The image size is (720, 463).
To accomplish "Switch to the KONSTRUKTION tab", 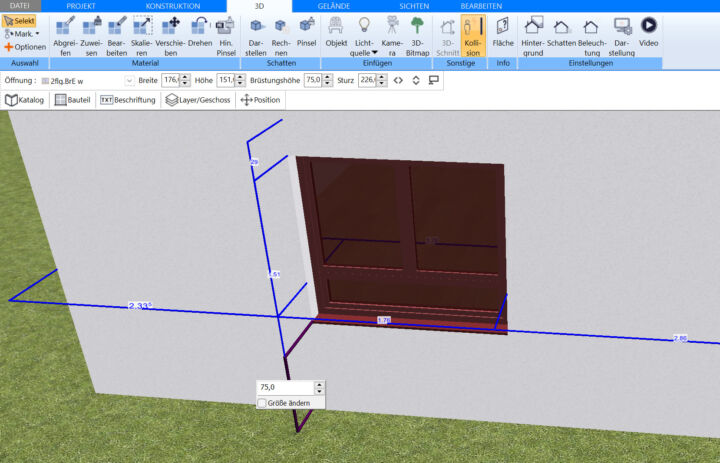I will [x=173, y=6].
